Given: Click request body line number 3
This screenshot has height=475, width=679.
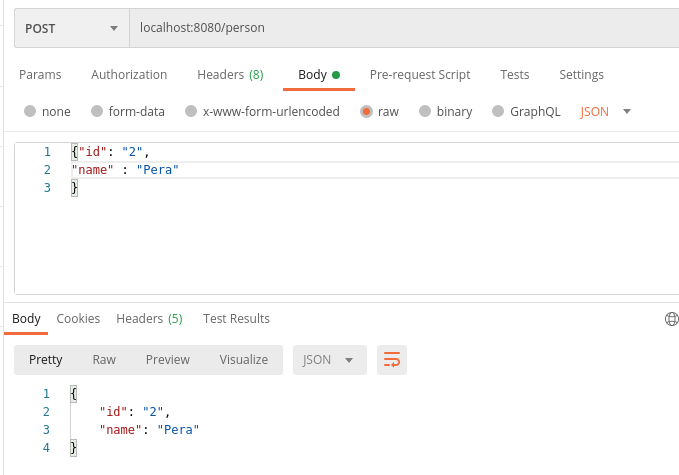Looking at the screenshot, I should (x=47, y=188).
